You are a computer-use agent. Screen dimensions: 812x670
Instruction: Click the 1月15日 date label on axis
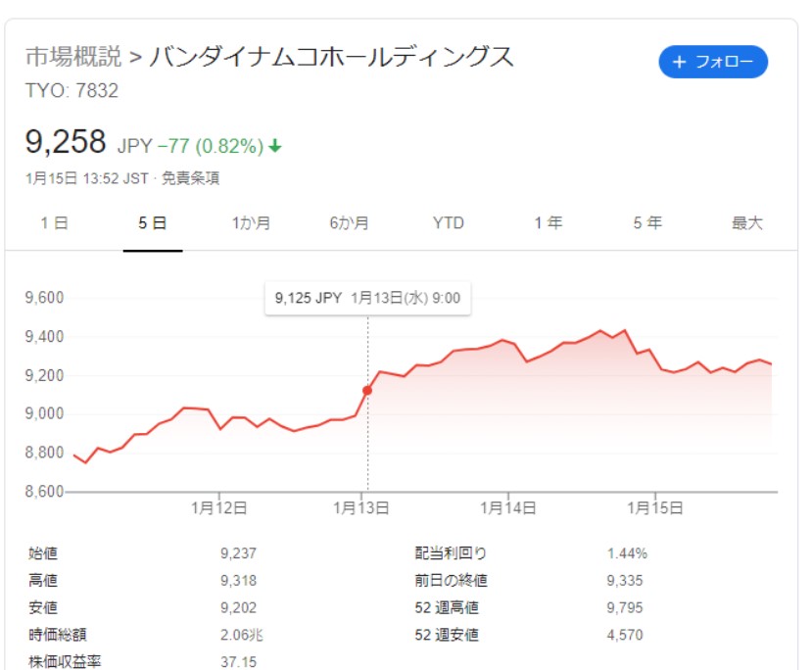(x=654, y=508)
